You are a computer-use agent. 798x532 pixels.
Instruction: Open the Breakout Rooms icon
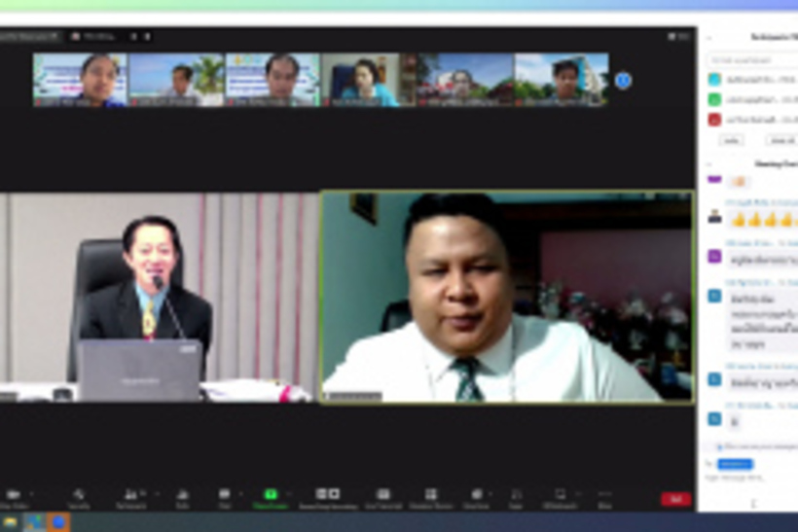(430, 494)
